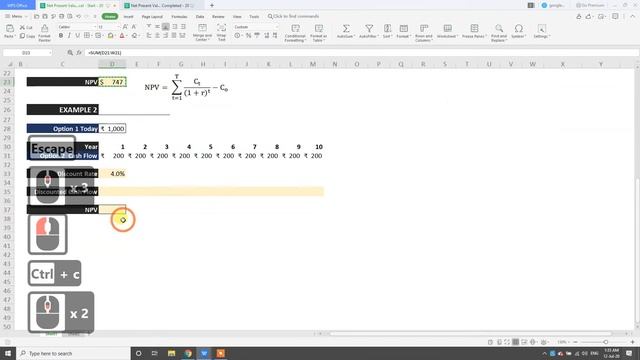Open the Data tab
This screenshot has width=640, height=360.
pyautogui.click(x=200, y=16)
